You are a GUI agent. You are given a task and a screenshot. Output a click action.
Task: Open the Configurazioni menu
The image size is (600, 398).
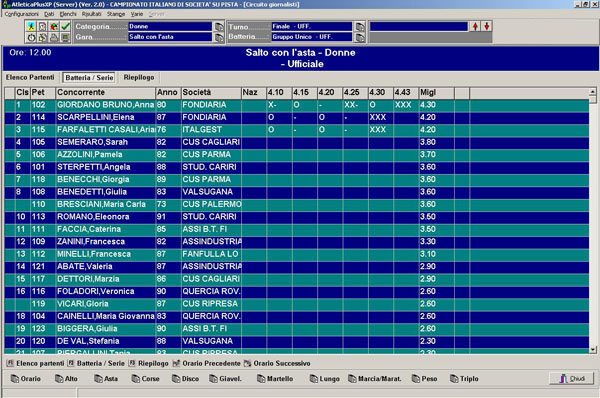[21, 14]
